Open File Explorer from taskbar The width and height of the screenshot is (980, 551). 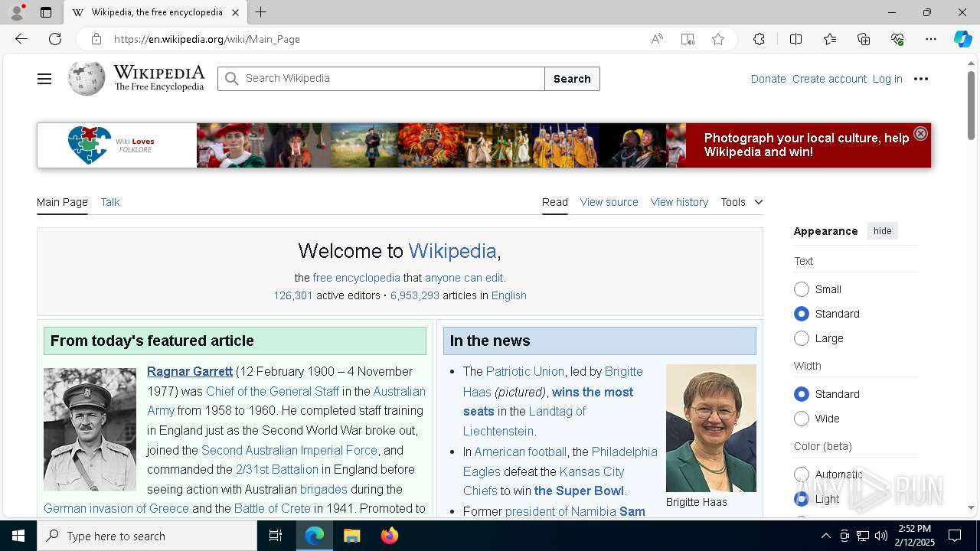352,536
